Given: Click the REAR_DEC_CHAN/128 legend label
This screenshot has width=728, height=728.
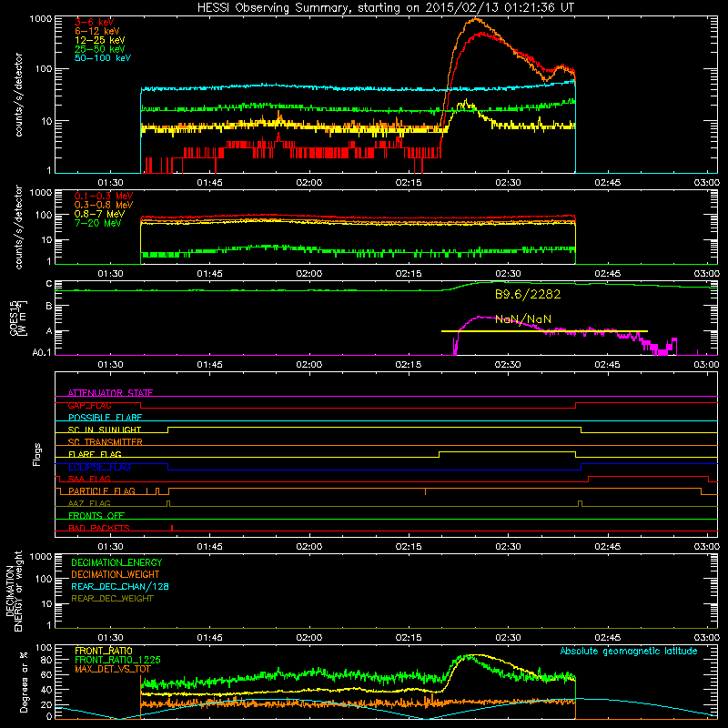Looking at the screenshot, I should click(120, 587).
